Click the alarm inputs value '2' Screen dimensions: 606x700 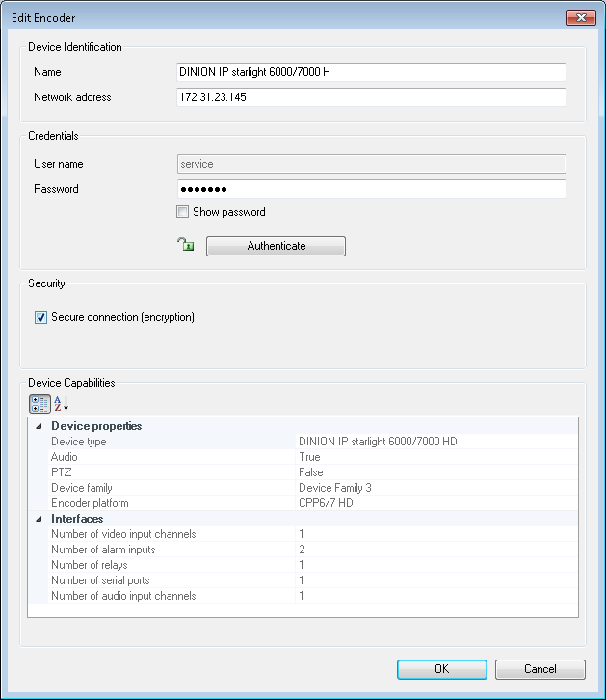[302, 550]
